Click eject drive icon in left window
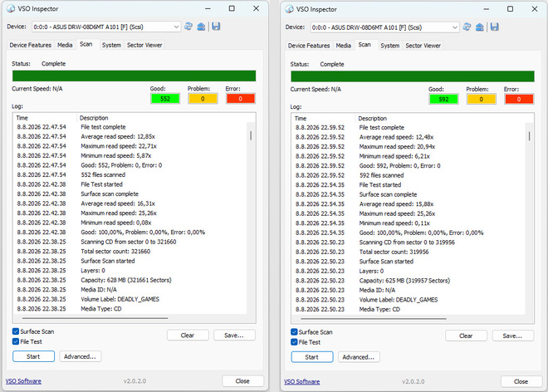 pos(201,27)
